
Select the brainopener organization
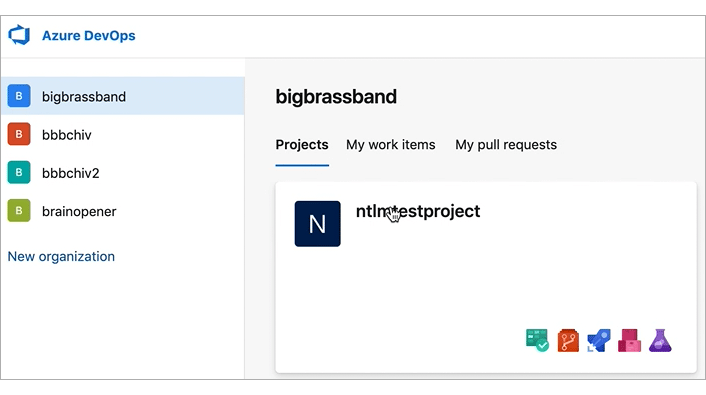(122, 211)
